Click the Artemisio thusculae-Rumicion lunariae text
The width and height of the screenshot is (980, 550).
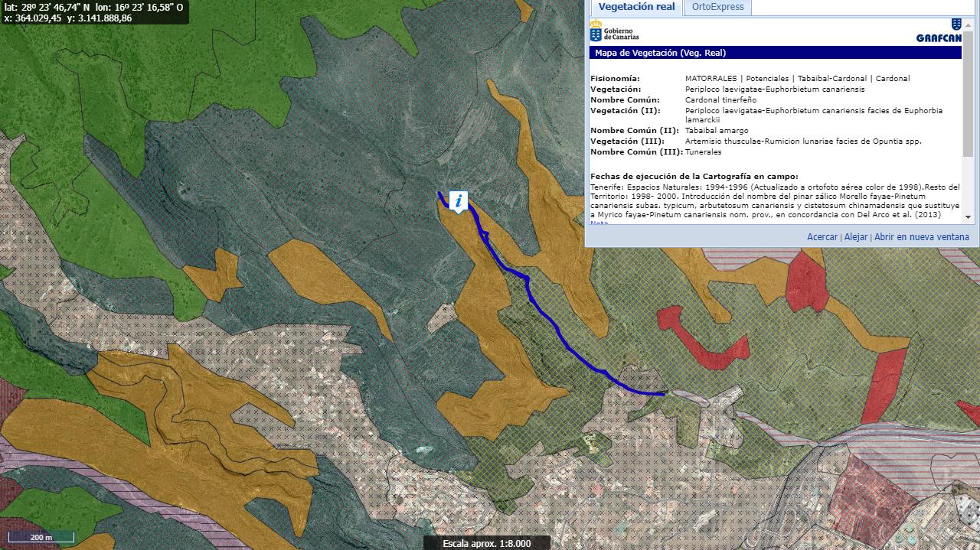click(803, 142)
